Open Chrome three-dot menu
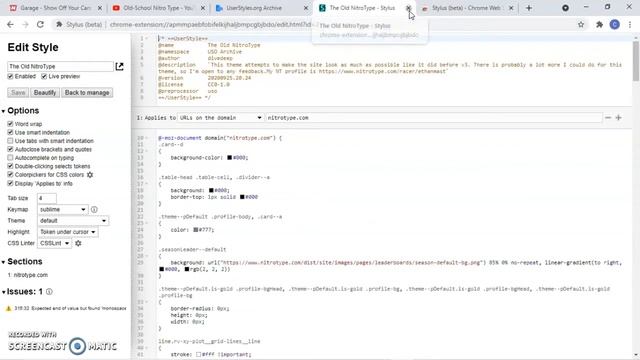 point(630,24)
